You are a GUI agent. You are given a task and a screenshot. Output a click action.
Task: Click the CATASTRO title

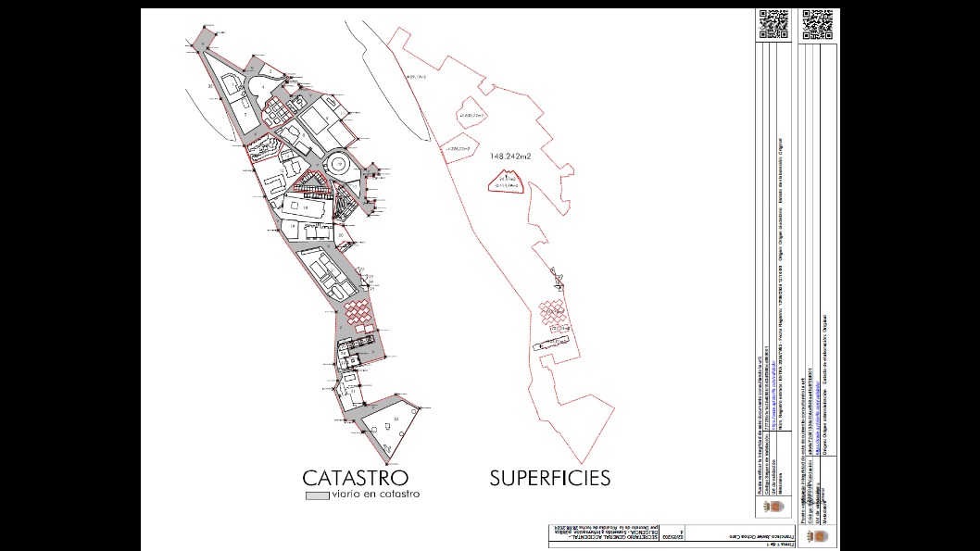pyautogui.click(x=355, y=478)
